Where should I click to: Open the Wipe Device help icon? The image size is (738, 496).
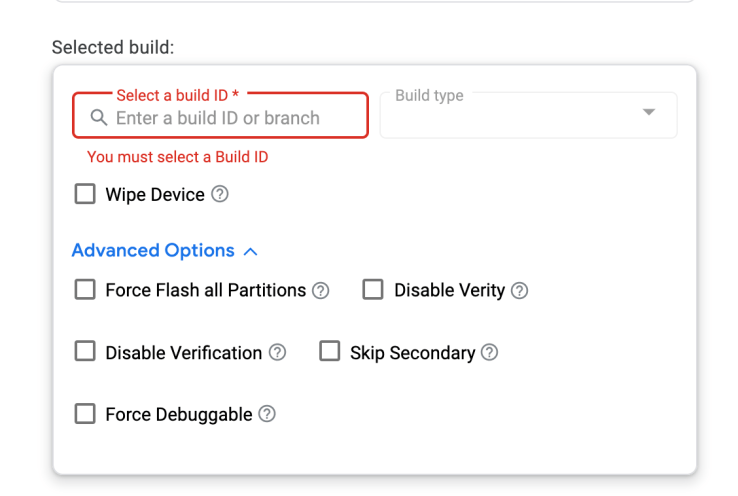click(220, 194)
